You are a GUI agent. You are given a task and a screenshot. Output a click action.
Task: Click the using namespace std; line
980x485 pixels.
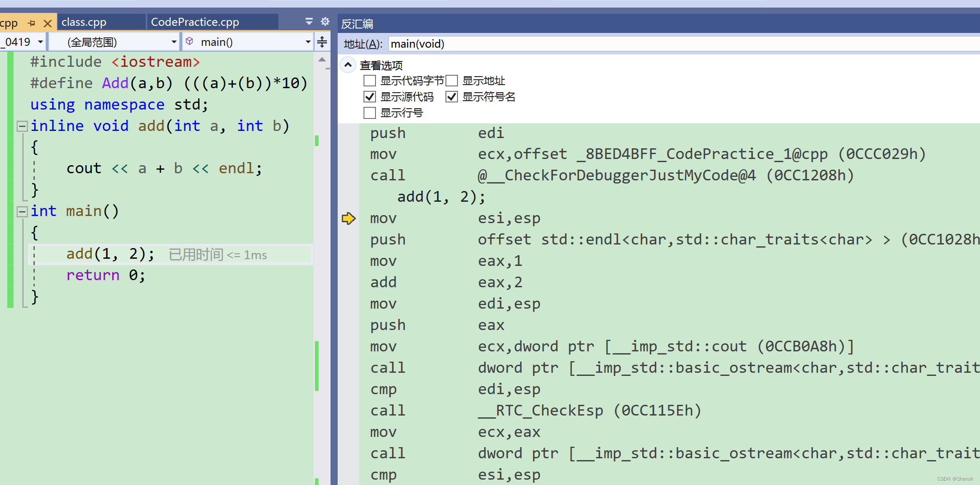click(x=119, y=105)
